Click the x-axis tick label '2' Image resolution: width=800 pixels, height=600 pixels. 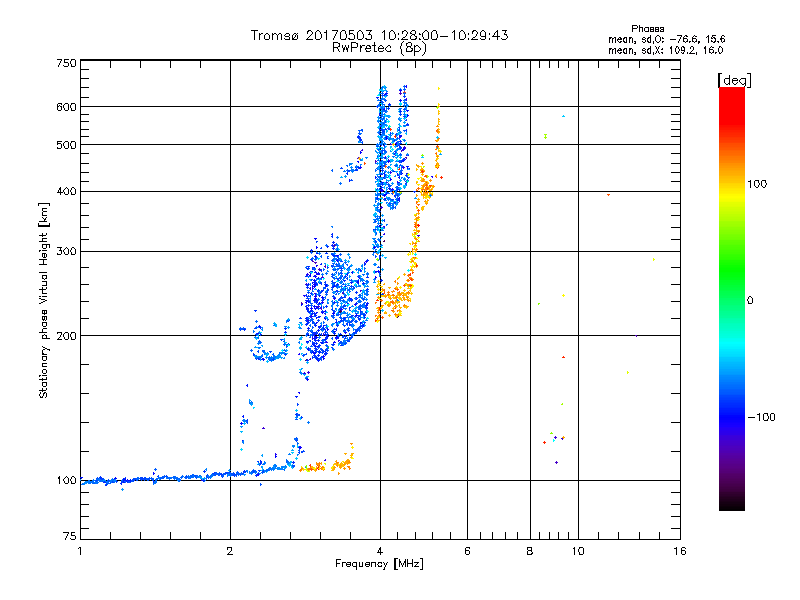pos(230,551)
